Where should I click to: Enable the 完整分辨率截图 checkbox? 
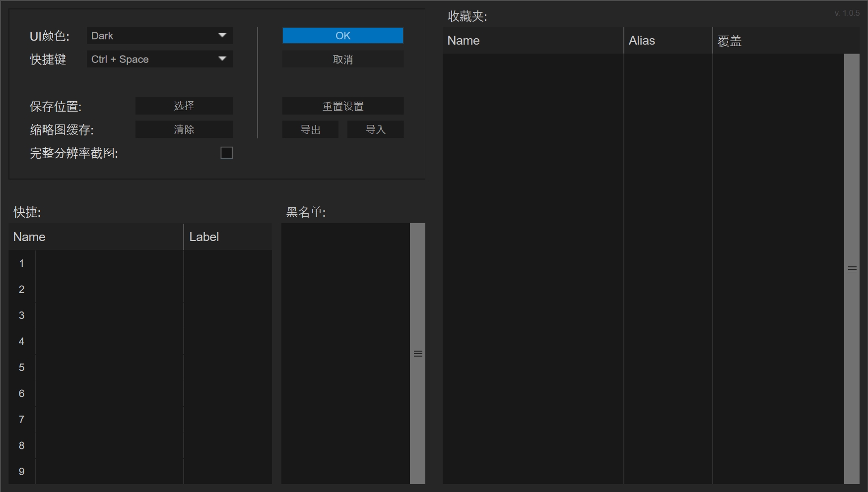pyautogui.click(x=226, y=153)
